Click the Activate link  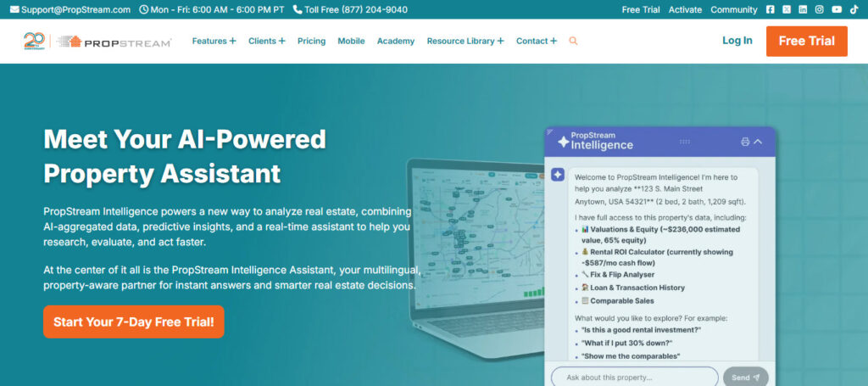[x=685, y=9]
